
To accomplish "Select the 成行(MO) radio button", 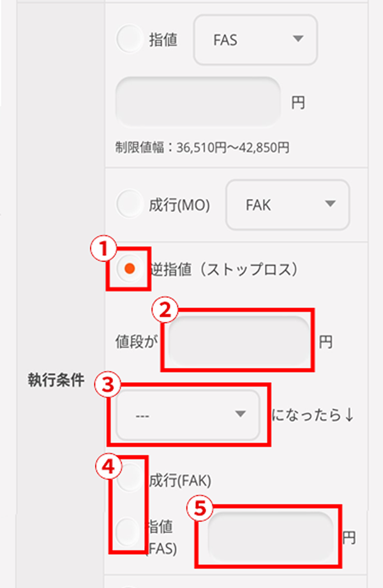I will [130, 204].
